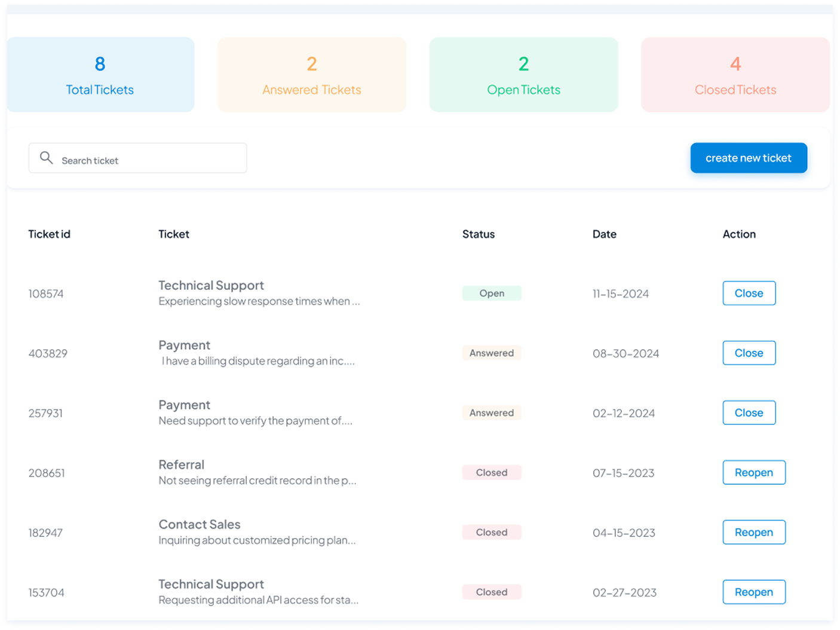The image size is (840, 630).
Task: Reopen the Contact Sales ticket
Action: 753,533
